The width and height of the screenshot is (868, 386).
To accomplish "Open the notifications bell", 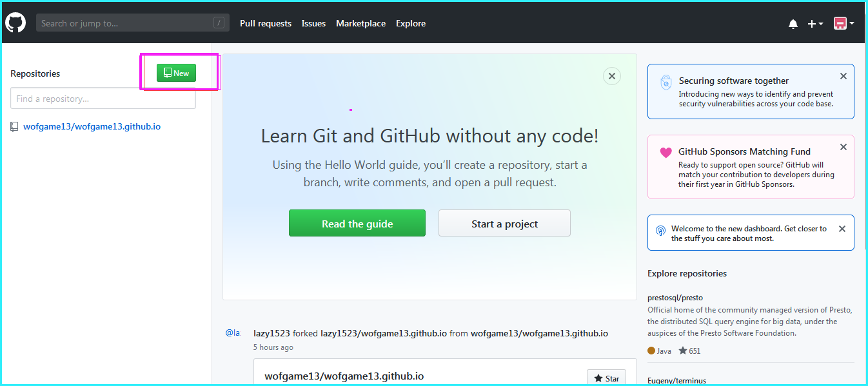I will click(793, 24).
